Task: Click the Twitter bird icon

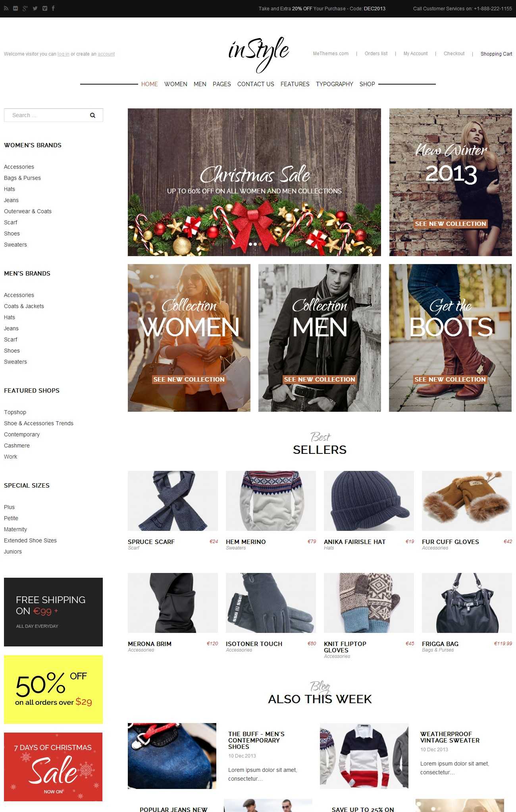Action: click(35, 8)
